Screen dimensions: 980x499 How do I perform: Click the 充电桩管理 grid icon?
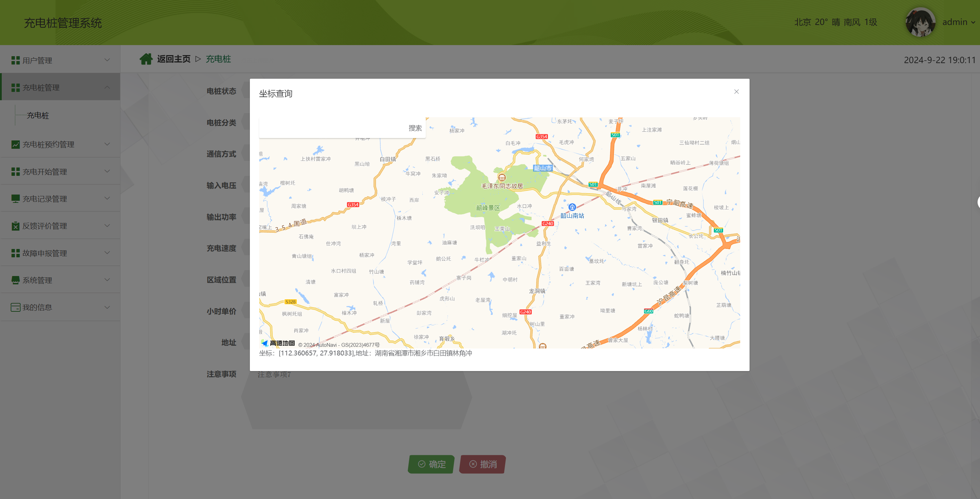tap(16, 87)
